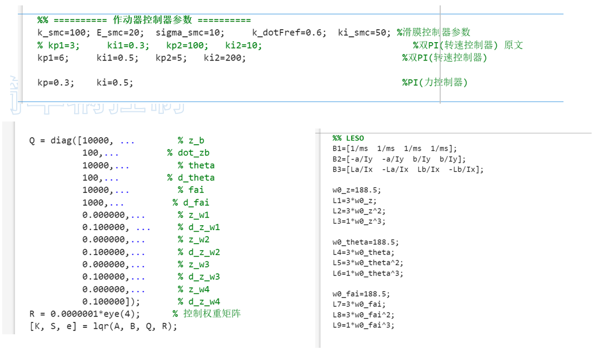Viewport: 610px width, 364px height.
Task: Click commented-out % kp1=3; text
Action: pos(58,45)
